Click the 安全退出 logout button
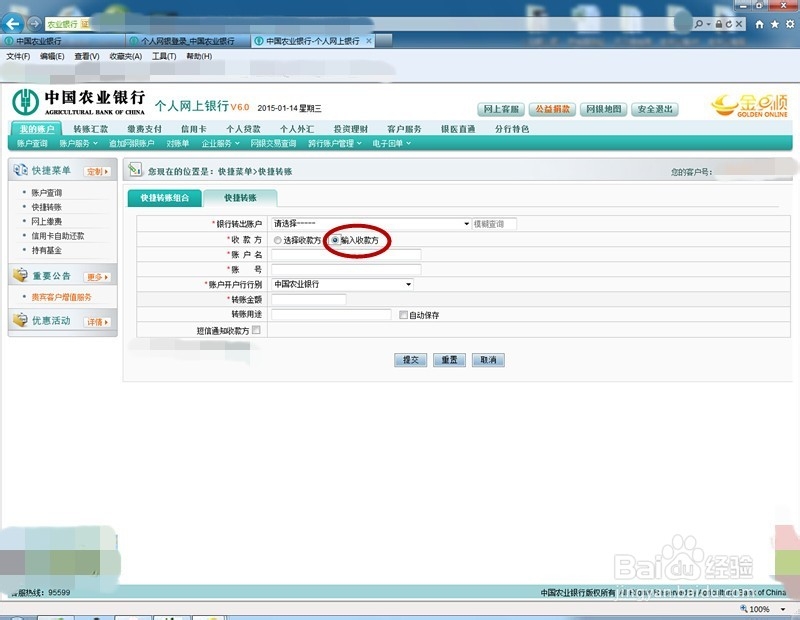Screen dimensions: 800x620 (x=655, y=109)
